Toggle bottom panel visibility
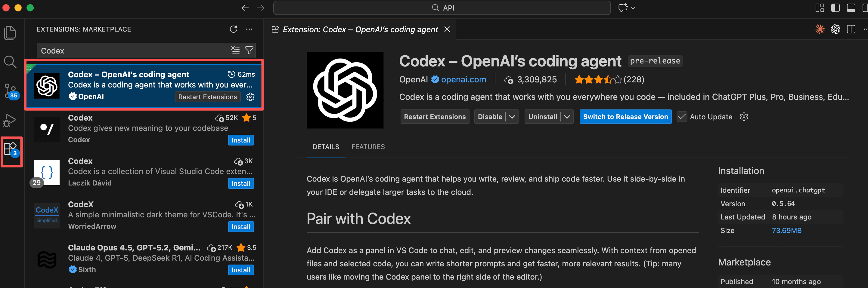Image resolution: width=868 pixels, height=288 pixels. click(x=851, y=8)
